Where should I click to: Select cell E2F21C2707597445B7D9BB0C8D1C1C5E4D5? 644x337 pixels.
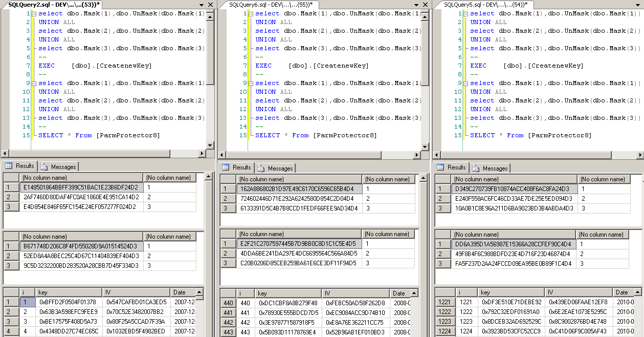click(299, 244)
